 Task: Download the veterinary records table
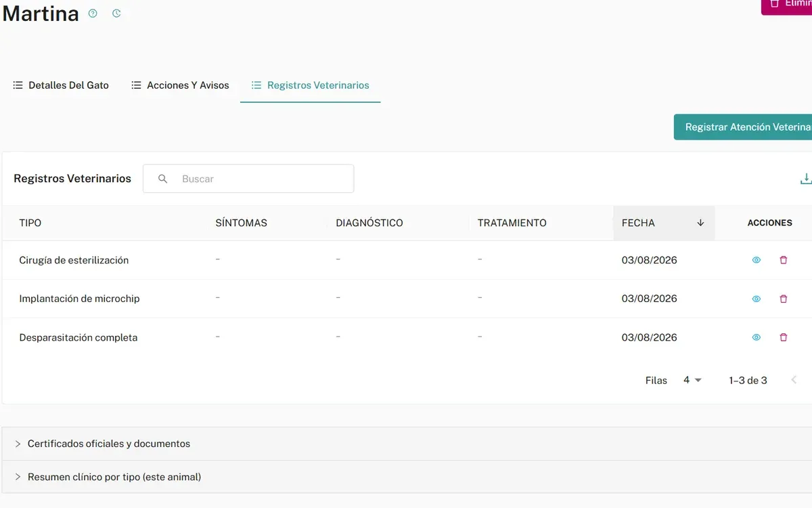tap(805, 179)
